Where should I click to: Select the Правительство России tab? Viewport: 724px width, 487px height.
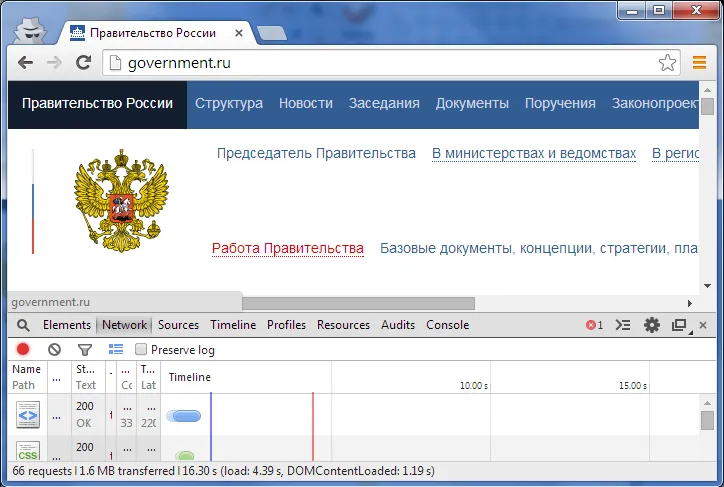tap(153, 33)
